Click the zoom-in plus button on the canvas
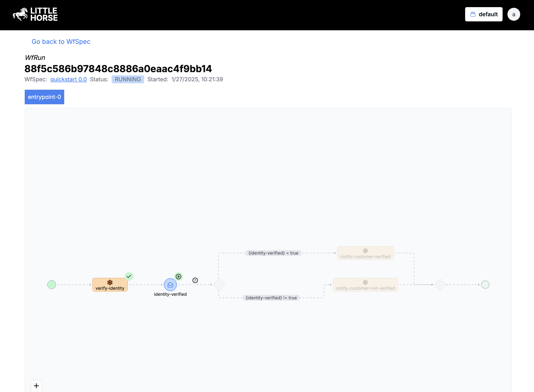 click(x=36, y=385)
